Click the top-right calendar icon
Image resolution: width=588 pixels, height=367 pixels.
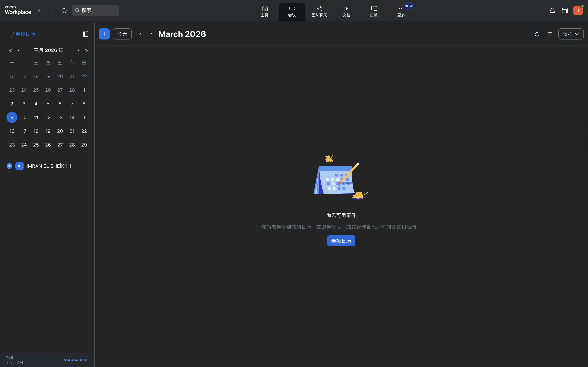pyautogui.click(x=565, y=11)
